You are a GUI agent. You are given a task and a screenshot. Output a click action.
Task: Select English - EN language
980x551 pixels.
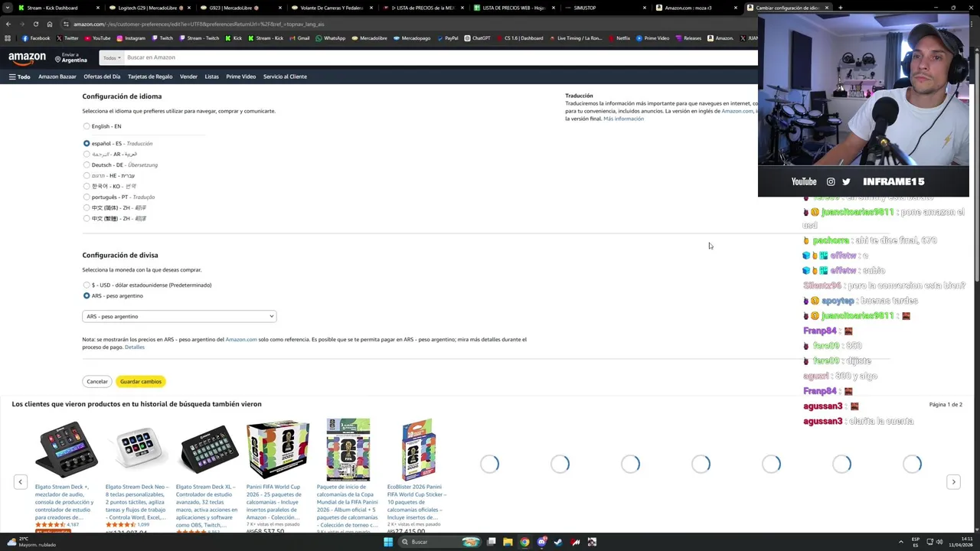tap(87, 126)
